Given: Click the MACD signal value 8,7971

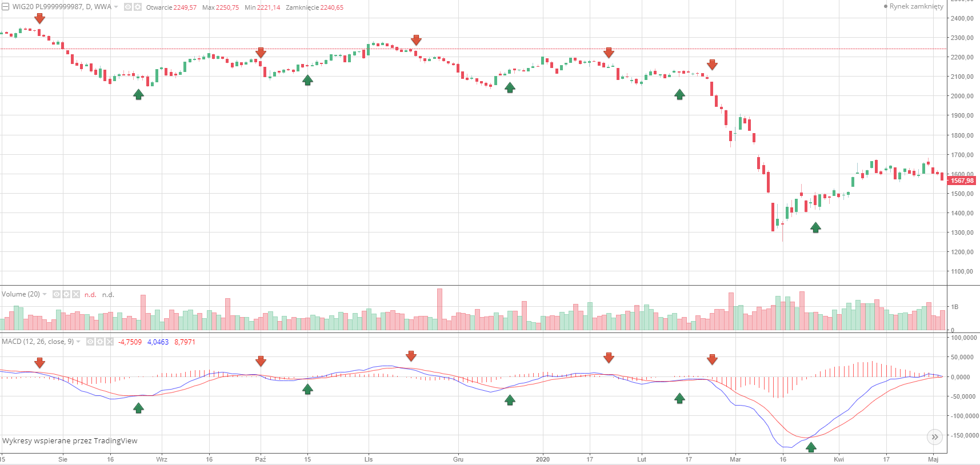Looking at the screenshot, I should click(185, 342).
